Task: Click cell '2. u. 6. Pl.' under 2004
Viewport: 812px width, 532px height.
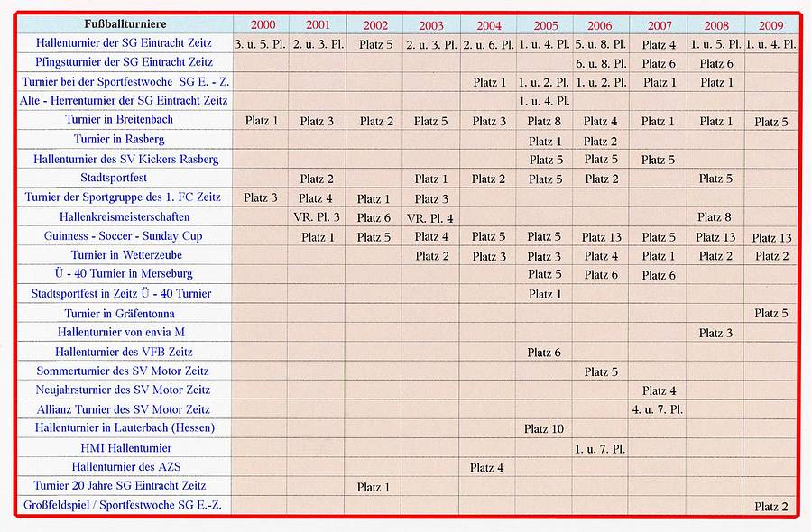Action: click(488, 45)
